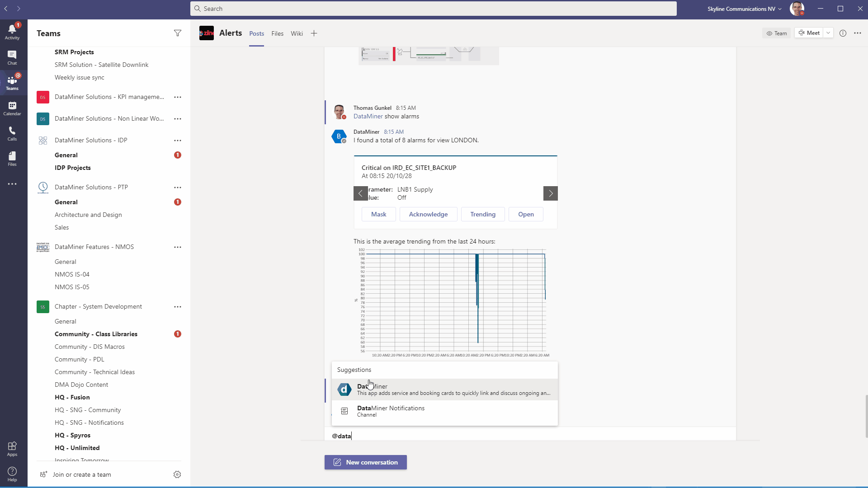This screenshot has height=488, width=868.
Task: Expand DataMiner Solutions - Non Linear team
Action: click(x=109, y=118)
